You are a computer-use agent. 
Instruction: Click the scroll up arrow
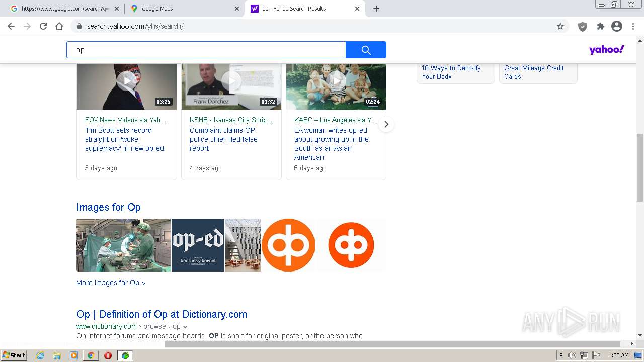point(640,40)
